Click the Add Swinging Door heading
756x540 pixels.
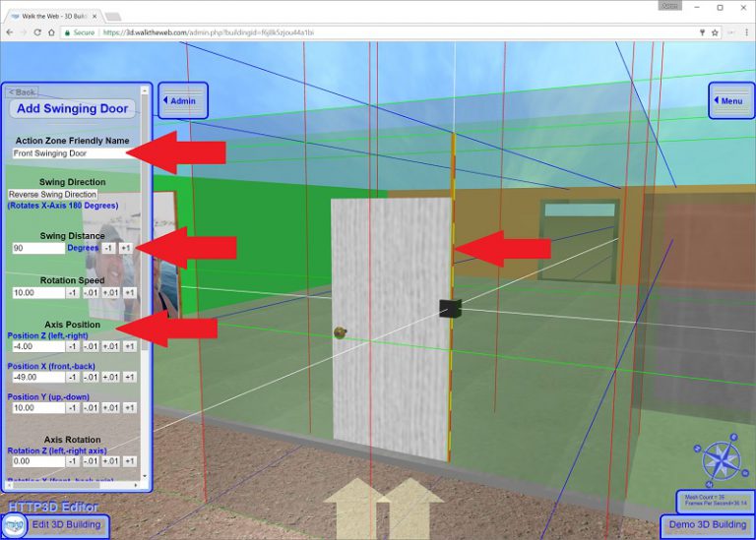click(x=72, y=108)
